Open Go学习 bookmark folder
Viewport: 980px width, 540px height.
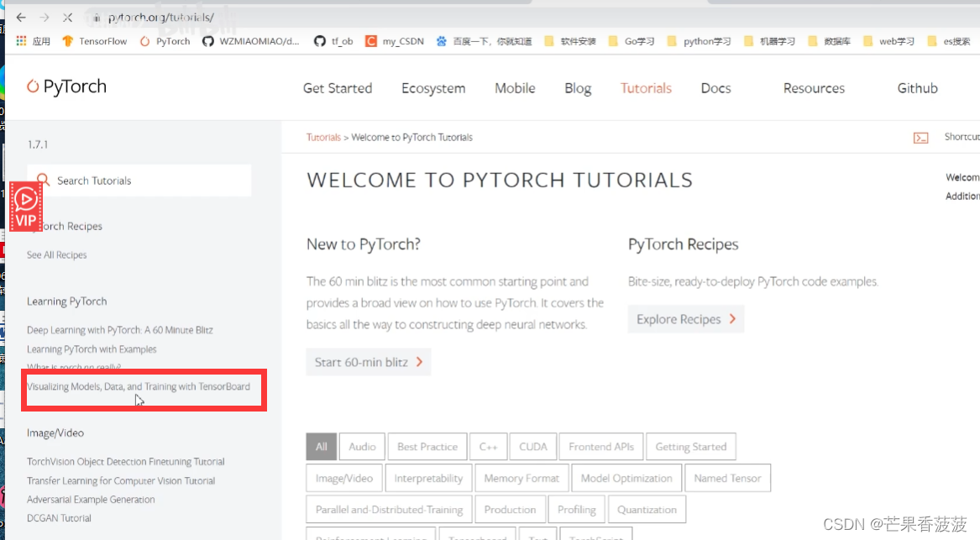coord(631,41)
